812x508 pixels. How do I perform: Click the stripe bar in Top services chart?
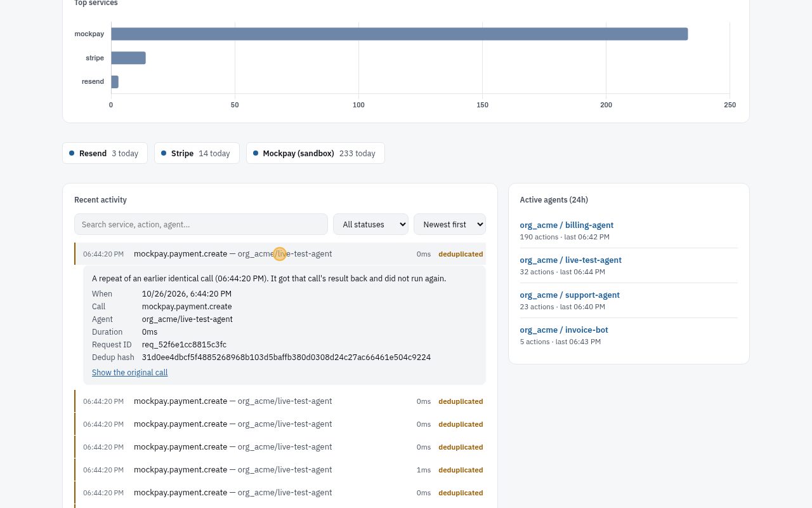(x=129, y=58)
